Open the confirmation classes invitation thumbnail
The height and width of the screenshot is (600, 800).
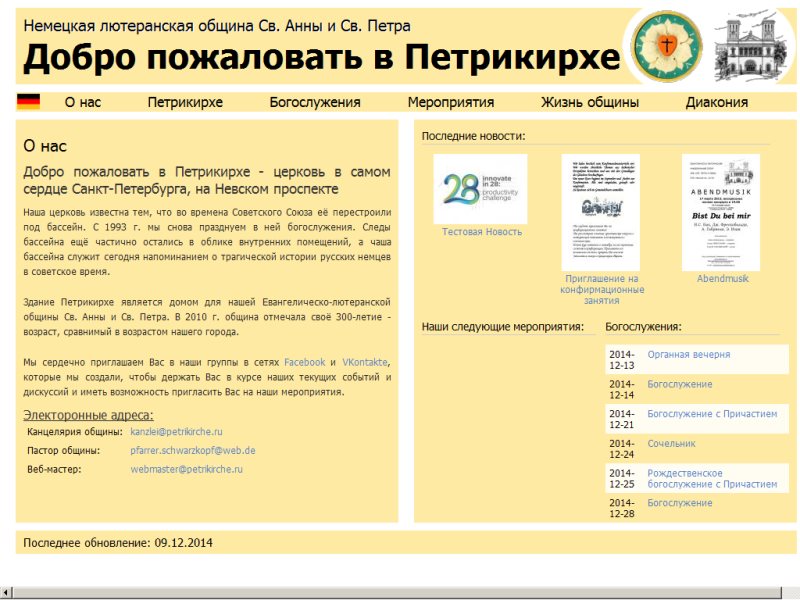point(600,212)
